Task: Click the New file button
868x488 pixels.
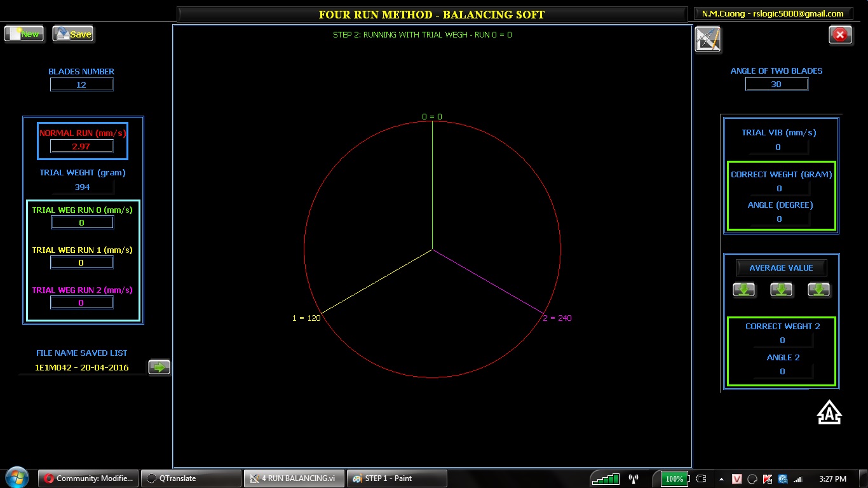Action: (x=24, y=34)
